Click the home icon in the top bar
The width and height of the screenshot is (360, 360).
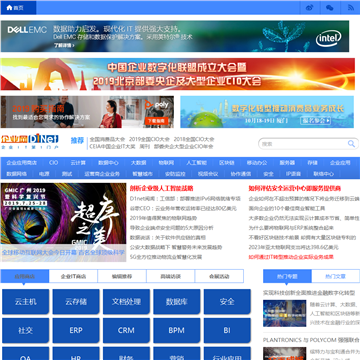coord(9,8)
